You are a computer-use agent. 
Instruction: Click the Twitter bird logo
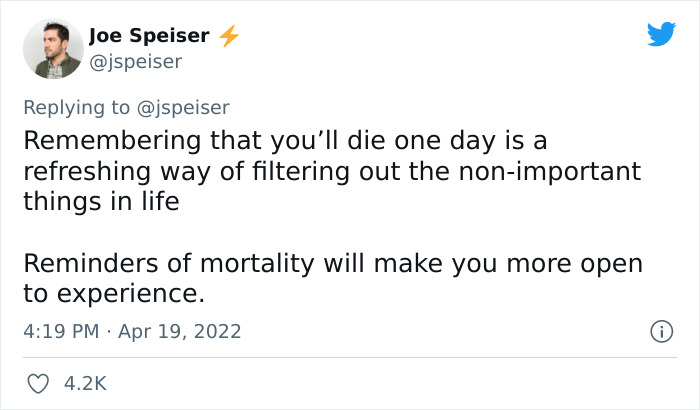pos(661,35)
